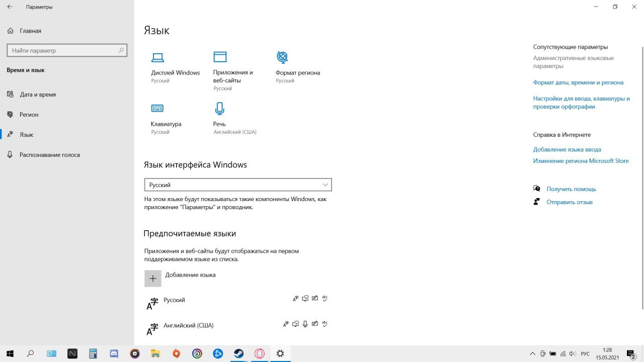Open Notion from the taskbar
This screenshot has height=362, width=644.
(x=72, y=353)
